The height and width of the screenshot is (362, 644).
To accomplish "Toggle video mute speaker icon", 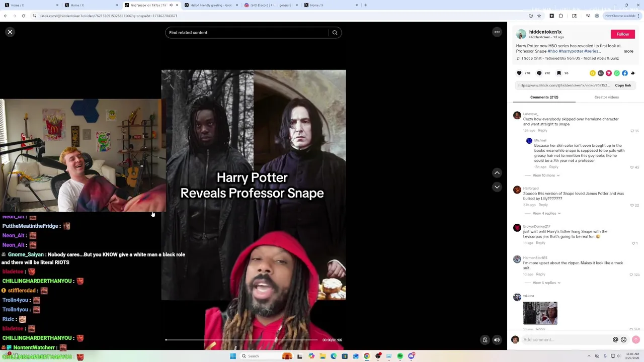I will point(497,340).
